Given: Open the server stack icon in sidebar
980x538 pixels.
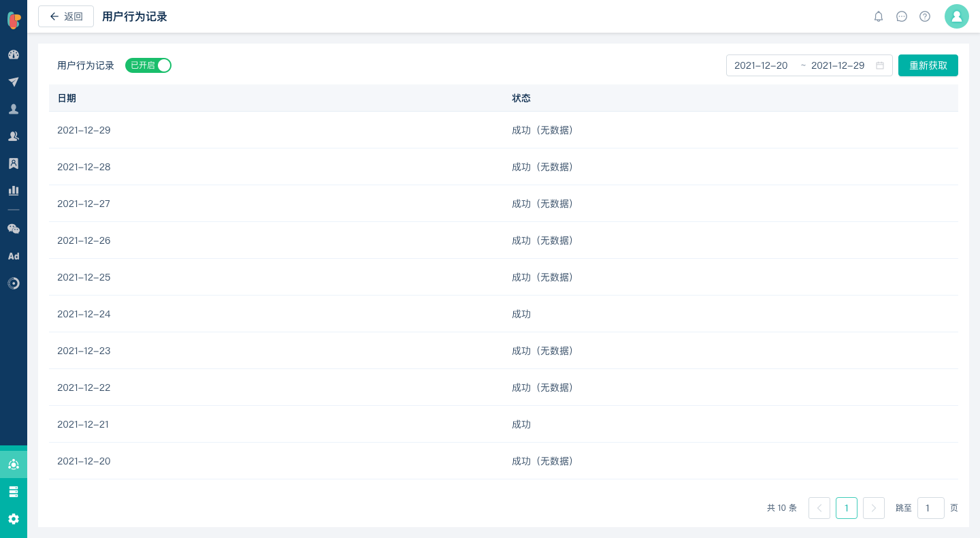Looking at the screenshot, I should coord(14,492).
